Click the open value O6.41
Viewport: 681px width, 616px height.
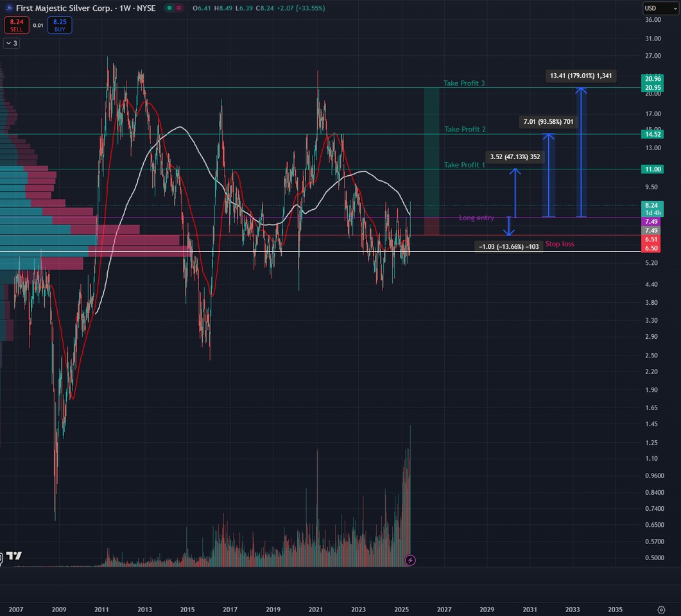coord(202,8)
